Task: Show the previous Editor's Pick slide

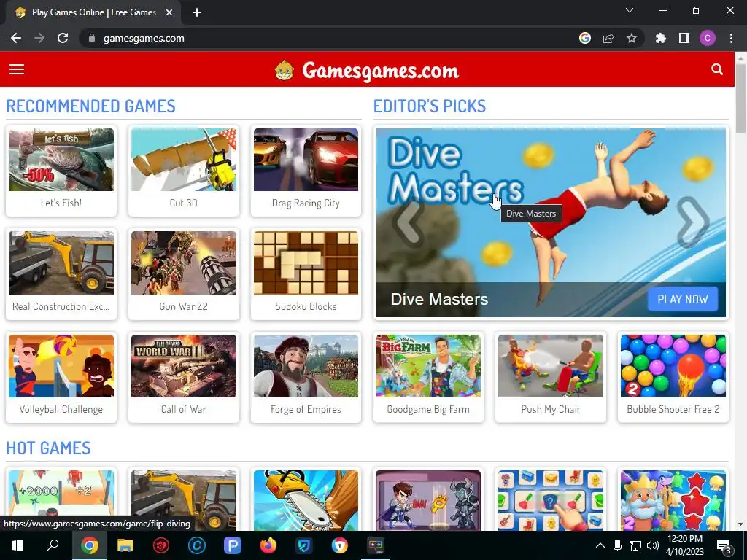Action: [x=409, y=223]
